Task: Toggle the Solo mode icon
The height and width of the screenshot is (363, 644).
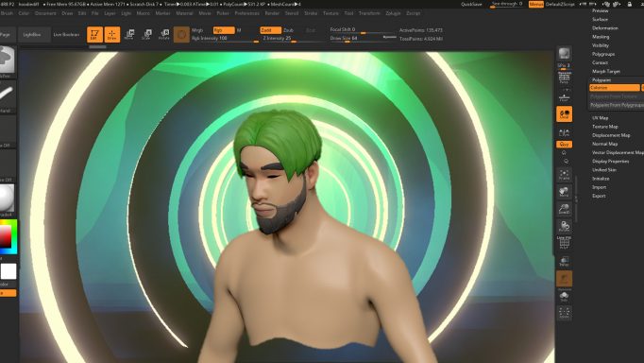Action: tap(565, 296)
